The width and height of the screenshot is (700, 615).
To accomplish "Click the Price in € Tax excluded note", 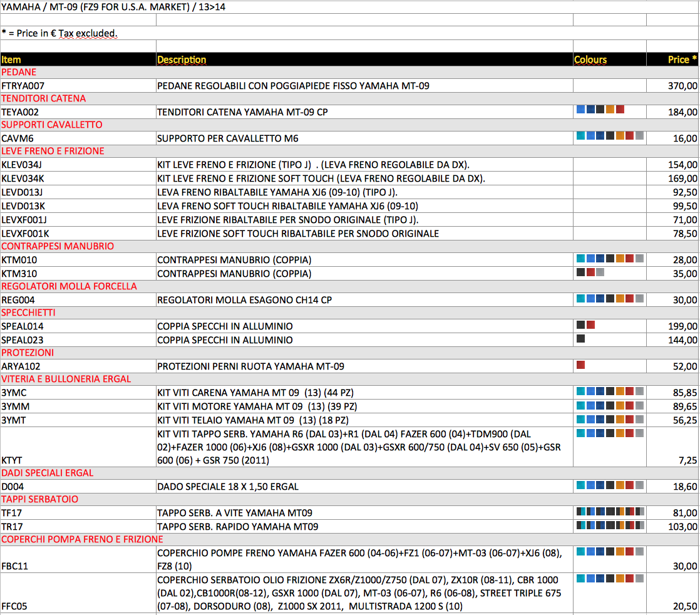I will coord(59,33).
